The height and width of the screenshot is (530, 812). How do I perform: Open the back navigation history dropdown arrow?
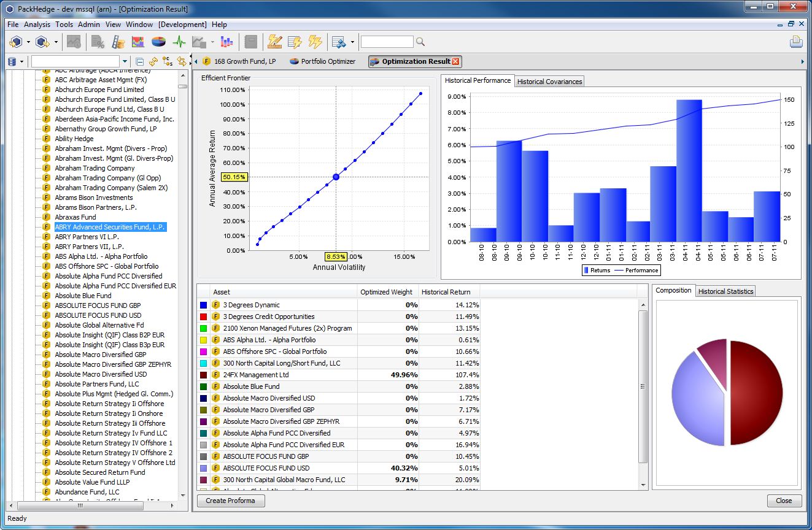pyautogui.click(x=28, y=42)
